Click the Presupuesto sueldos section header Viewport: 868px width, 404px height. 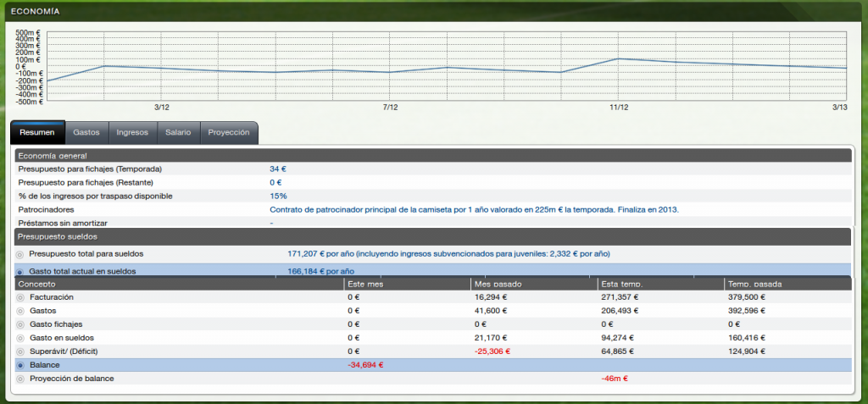433,237
